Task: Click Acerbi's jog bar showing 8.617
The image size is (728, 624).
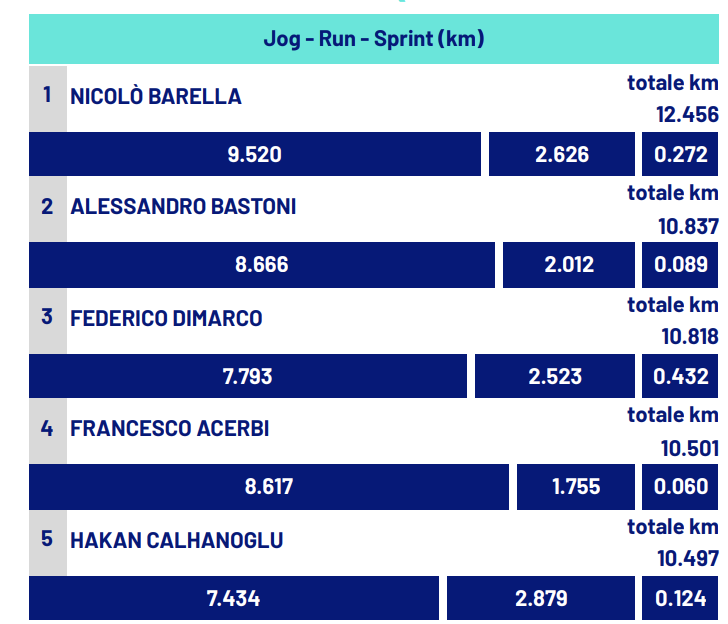Action: click(269, 487)
